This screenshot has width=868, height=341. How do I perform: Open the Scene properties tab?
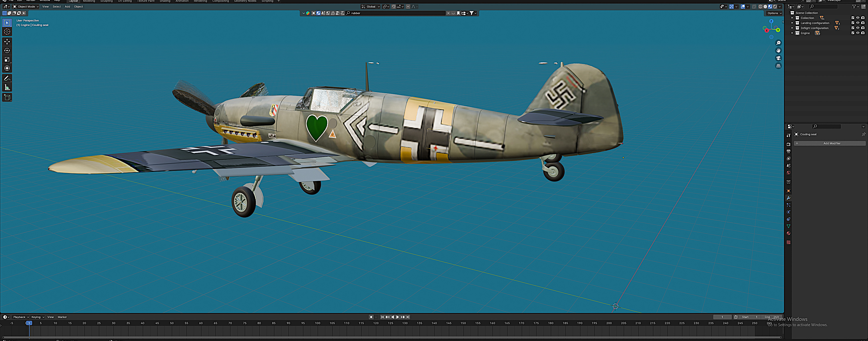pos(789,165)
